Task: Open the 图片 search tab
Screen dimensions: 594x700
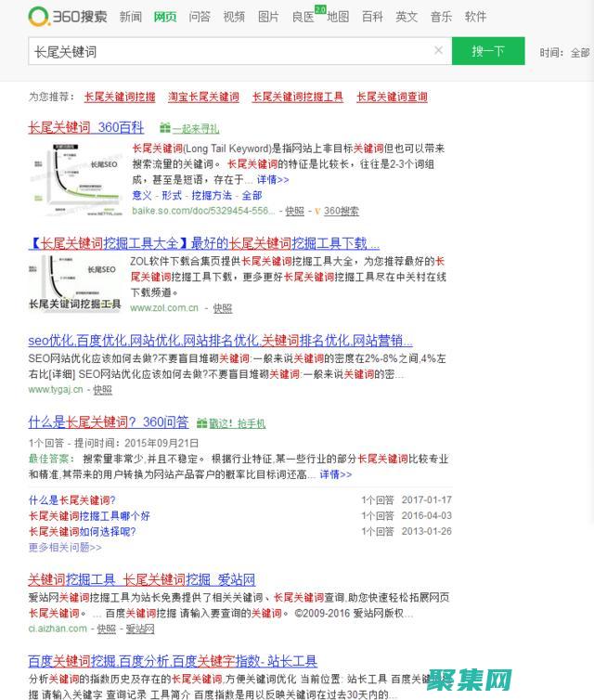Action: pos(268,17)
